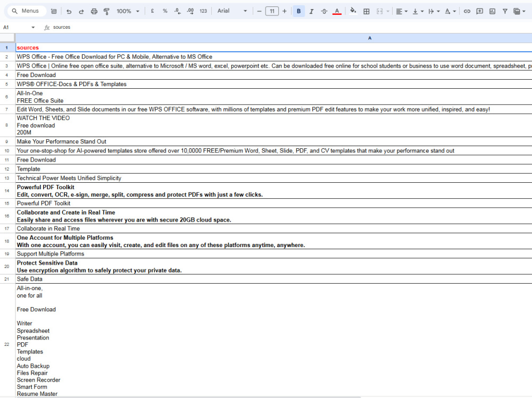532x398 pixels.
Task: Open the table views dropdown
Action: click(x=519, y=11)
